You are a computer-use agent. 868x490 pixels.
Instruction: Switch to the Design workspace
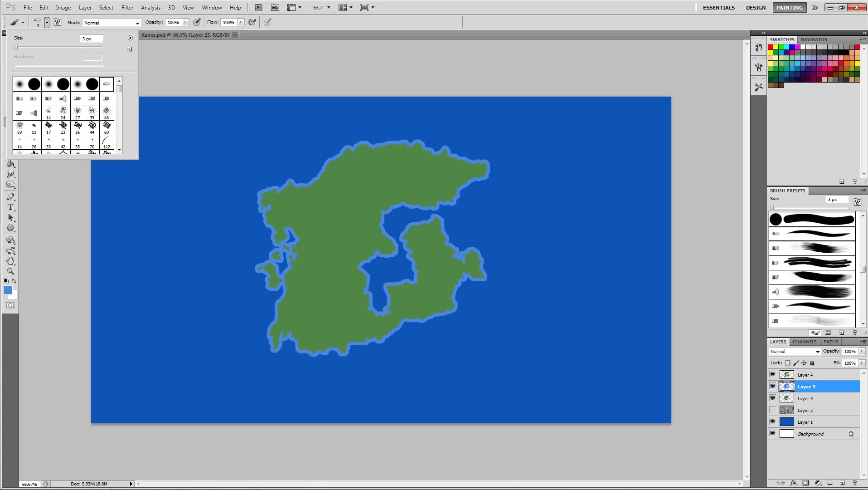pos(756,8)
